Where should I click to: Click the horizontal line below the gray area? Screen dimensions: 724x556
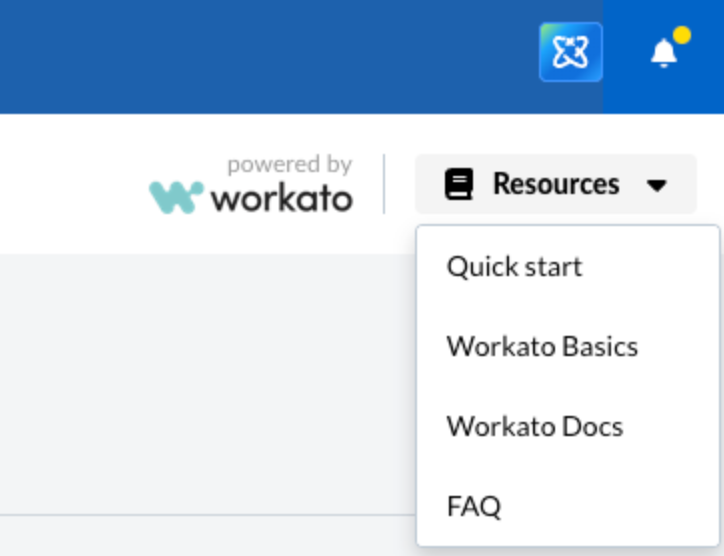[x=200, y=515]
